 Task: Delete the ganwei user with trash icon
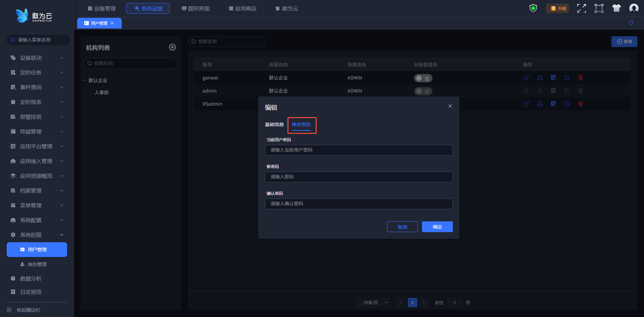[581, 78]
